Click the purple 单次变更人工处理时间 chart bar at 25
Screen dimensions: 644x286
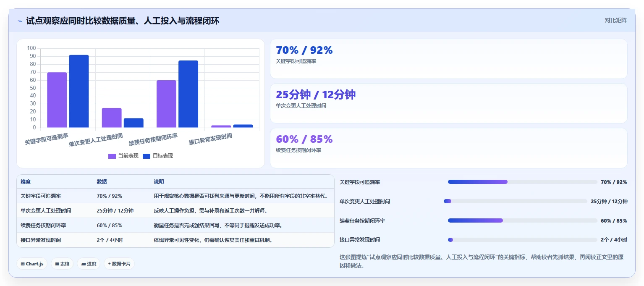[x=112, y=118]
